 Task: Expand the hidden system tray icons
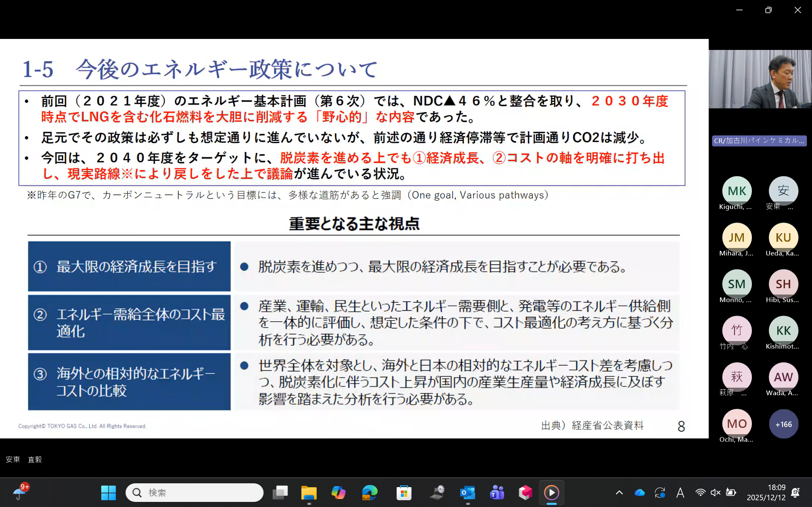(619, 492)
